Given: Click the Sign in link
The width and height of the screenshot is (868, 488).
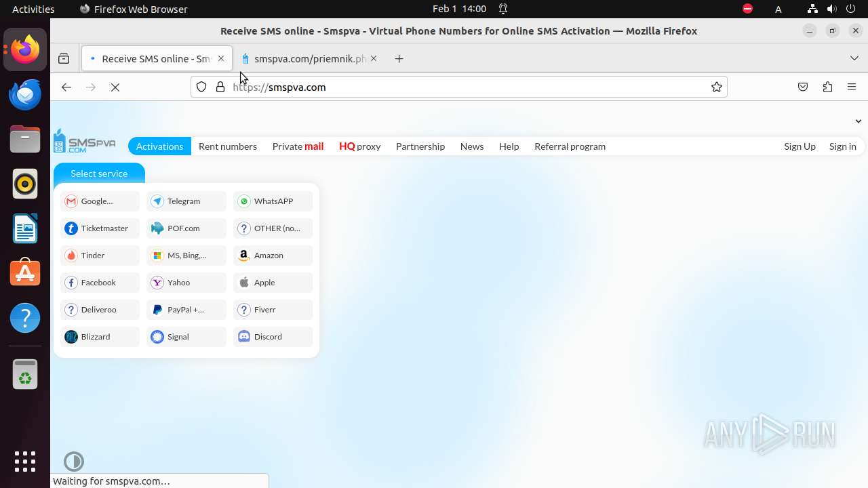Looking at the screenshot, I should 842,146.
